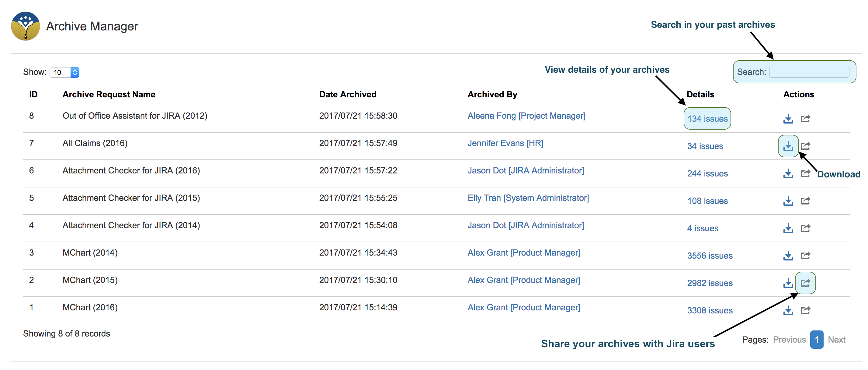This screenshot has height=370, width=868.
Task: Sort by Date Archived column header
Action: tap(347, 95)
